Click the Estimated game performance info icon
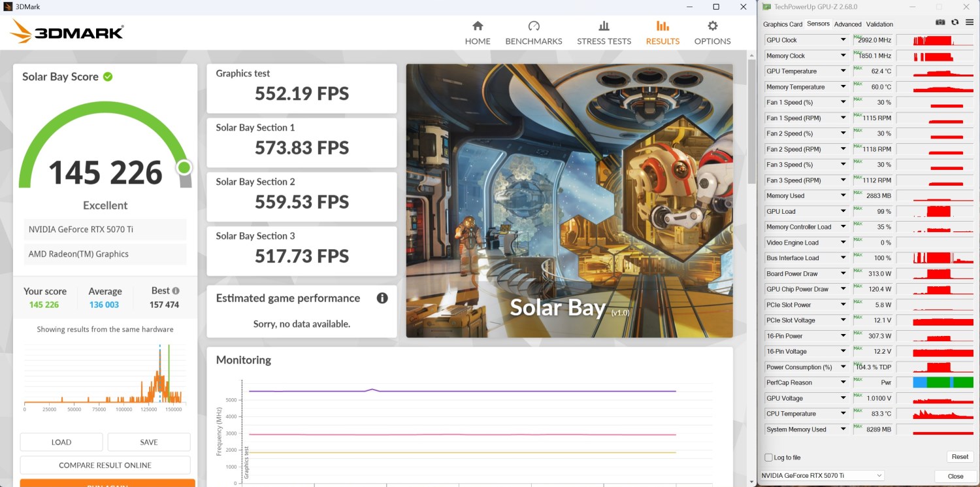 tap(382, 298)
